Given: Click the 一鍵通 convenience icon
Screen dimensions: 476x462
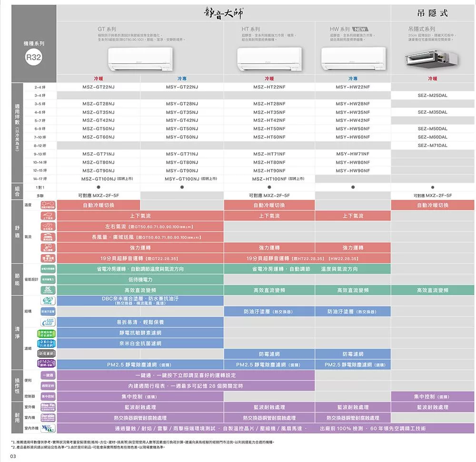Looking at the screenshot, I should click(x=49, y=375).
